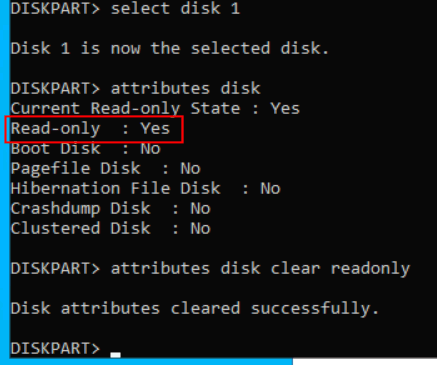Click the "Disk 1 is now the selected disk." message
Image resolution: width=437 pixels, height=365 pixels.
[170, 48]
